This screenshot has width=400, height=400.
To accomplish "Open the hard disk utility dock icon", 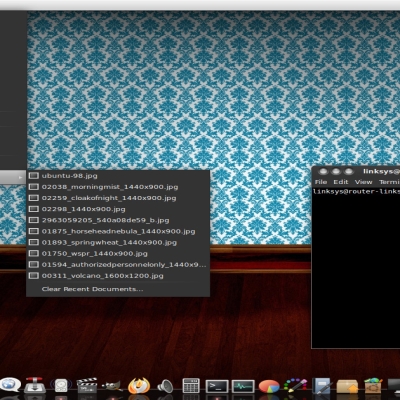I will click(61, 386).
